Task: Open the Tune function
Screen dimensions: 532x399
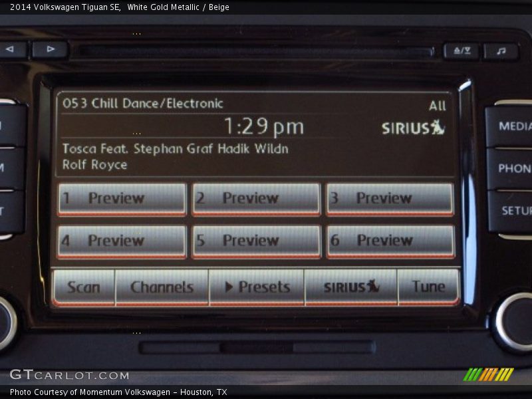Action: pos(428,287)
